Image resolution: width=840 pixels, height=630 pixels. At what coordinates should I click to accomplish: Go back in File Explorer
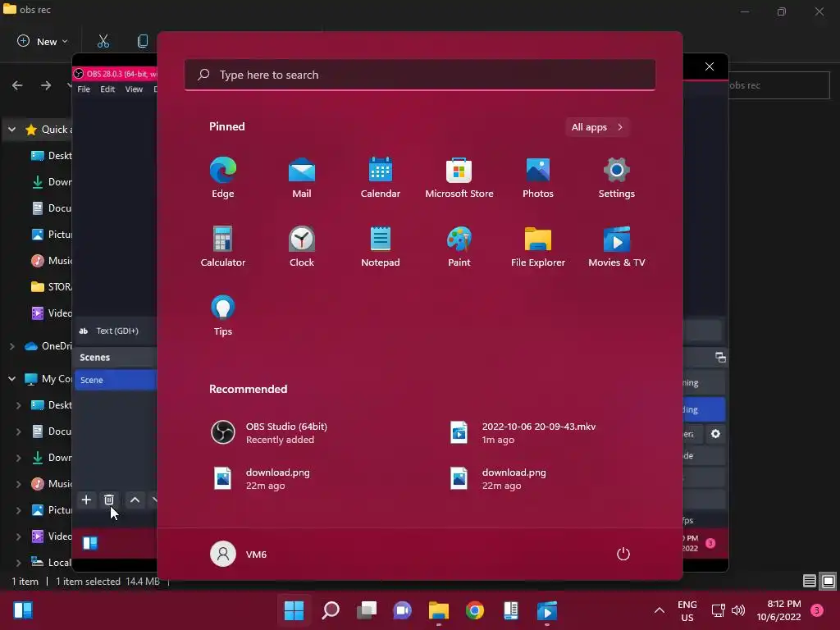coord(17,85)
